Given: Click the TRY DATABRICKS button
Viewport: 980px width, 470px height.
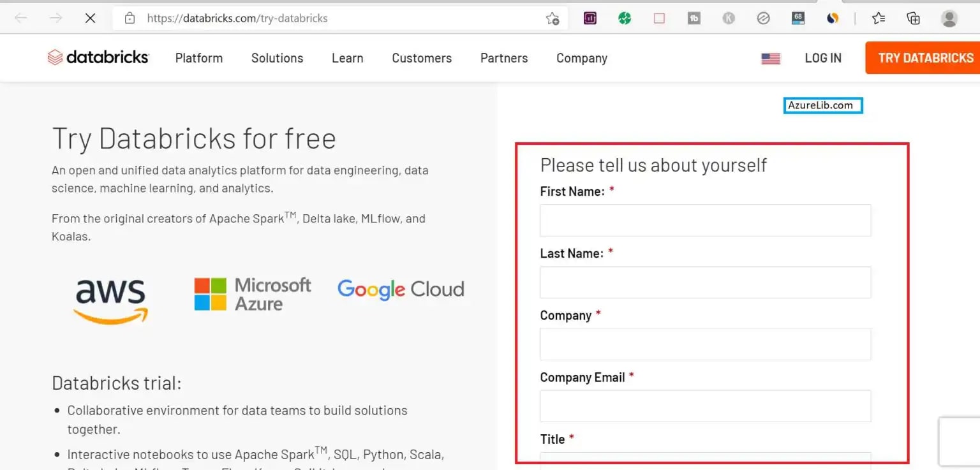Looking at the screenshot, I should pos(923,58).
